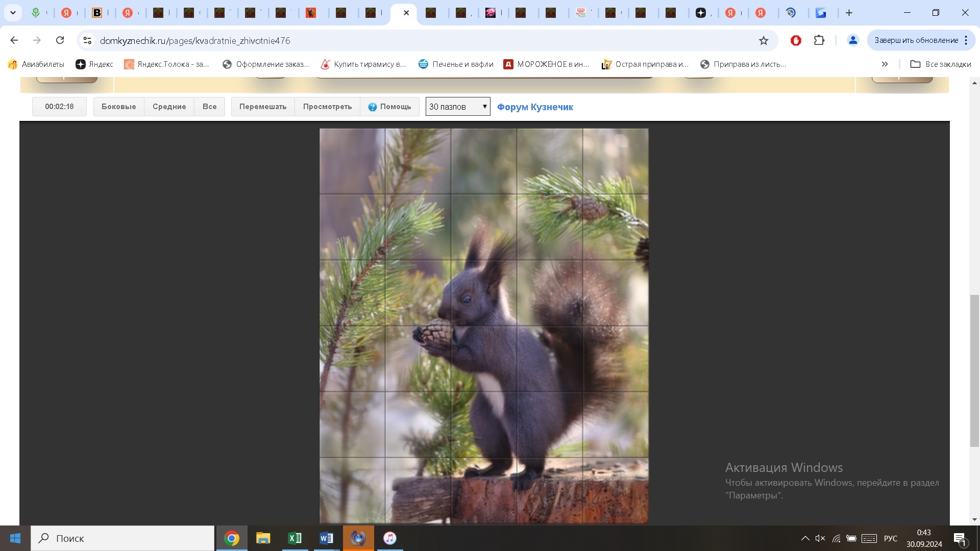Image resolution: width=980 pixels, height=551 pixels.
Task: Open the Форум Кузнечик link
Action: click(x=535, y=107)
